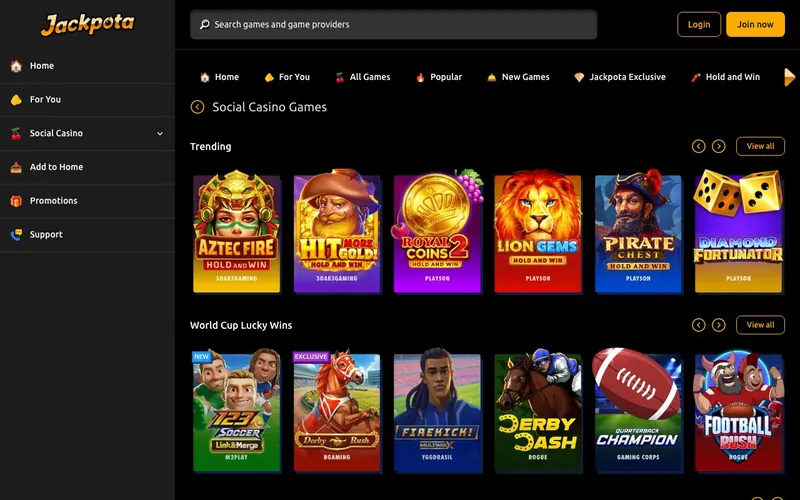Screen dimensions: 800x500
Task: Click the chat icon beside Support
Action: [16, 235]
